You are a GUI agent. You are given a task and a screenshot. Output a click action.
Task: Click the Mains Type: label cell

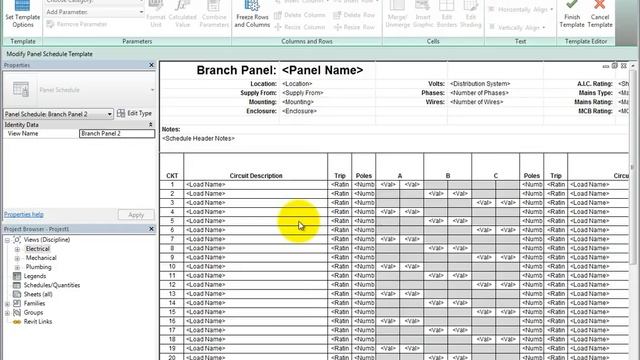[596, 93]
